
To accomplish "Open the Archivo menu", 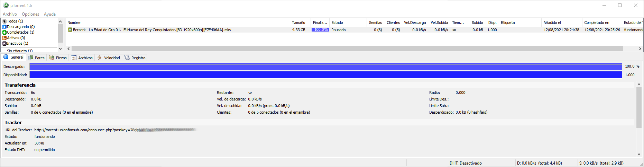I will (10, 14).
